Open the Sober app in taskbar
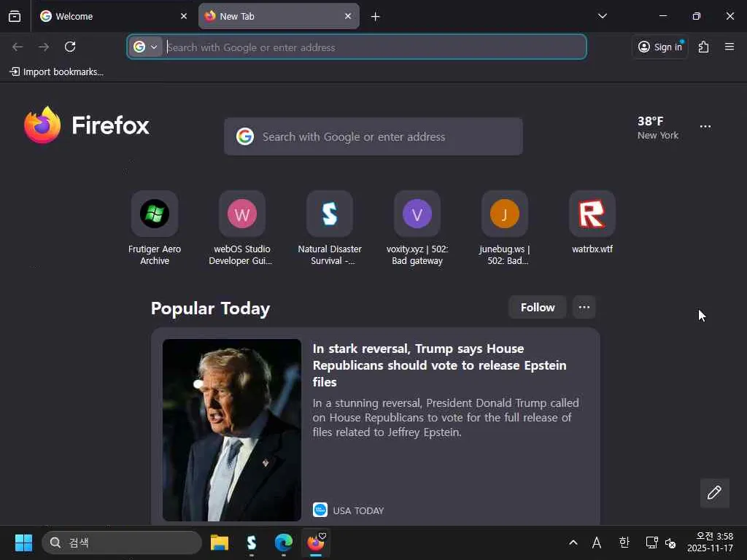The height and width of the screenshot is (560, 747). (252, 542)
